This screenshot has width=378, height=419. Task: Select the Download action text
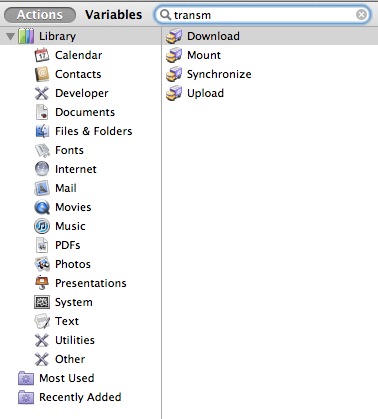pos(213,36)
